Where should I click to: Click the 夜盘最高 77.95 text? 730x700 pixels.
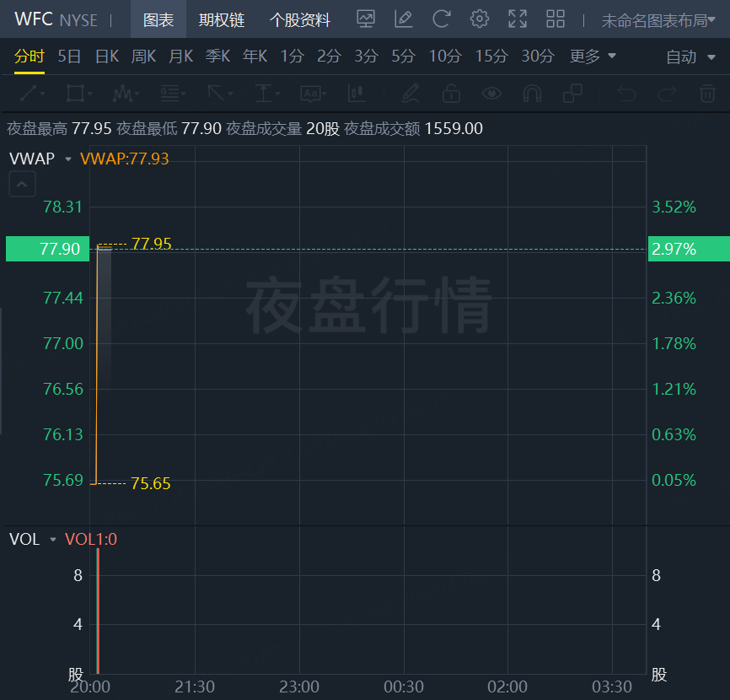coord(59,128)
